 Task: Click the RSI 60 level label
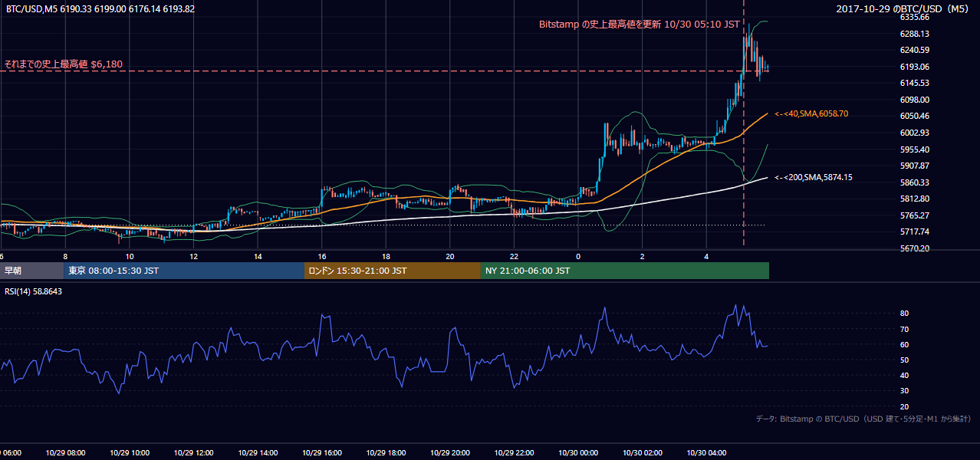pos(904,344)
